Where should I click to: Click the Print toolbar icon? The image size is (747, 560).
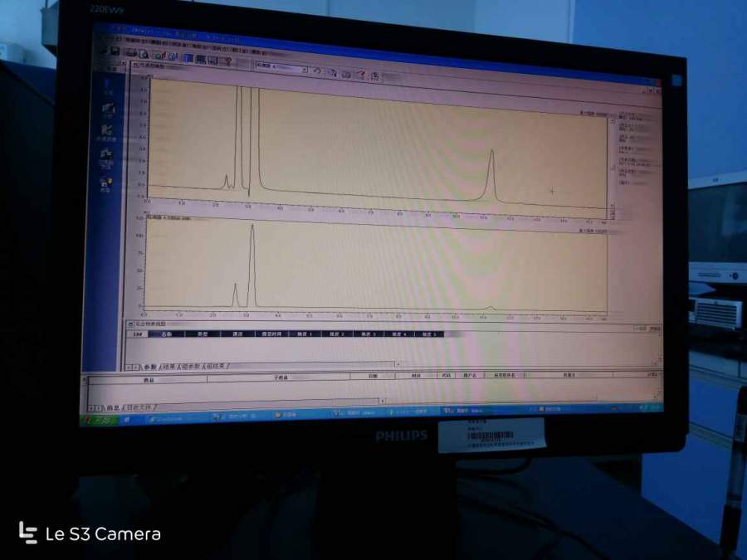(132, 53)
